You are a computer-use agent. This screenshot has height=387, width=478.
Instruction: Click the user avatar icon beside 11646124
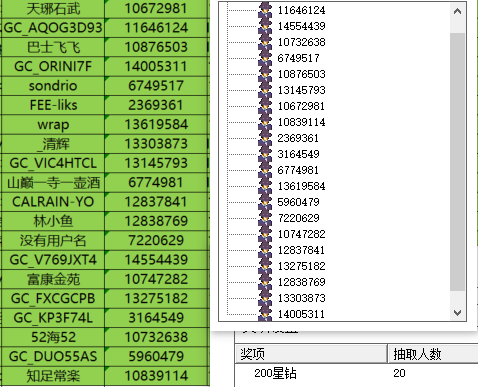(265, 10)
